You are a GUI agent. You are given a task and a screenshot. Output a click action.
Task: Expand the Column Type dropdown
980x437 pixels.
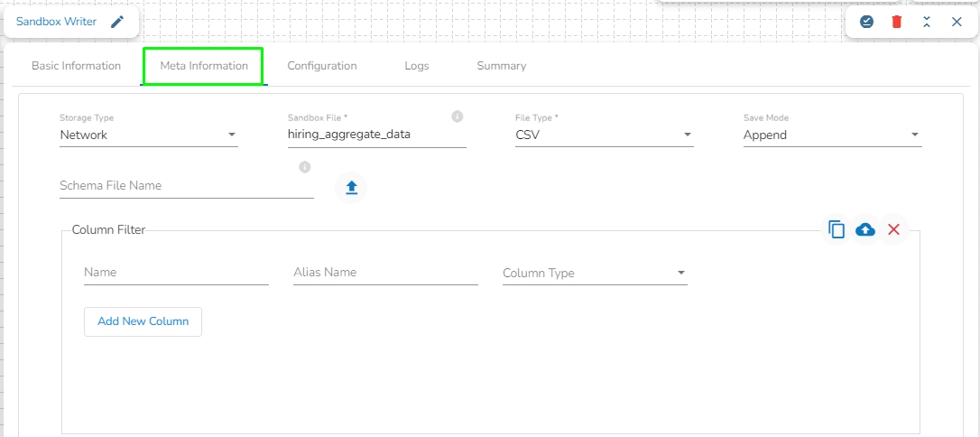coord(595,273)
